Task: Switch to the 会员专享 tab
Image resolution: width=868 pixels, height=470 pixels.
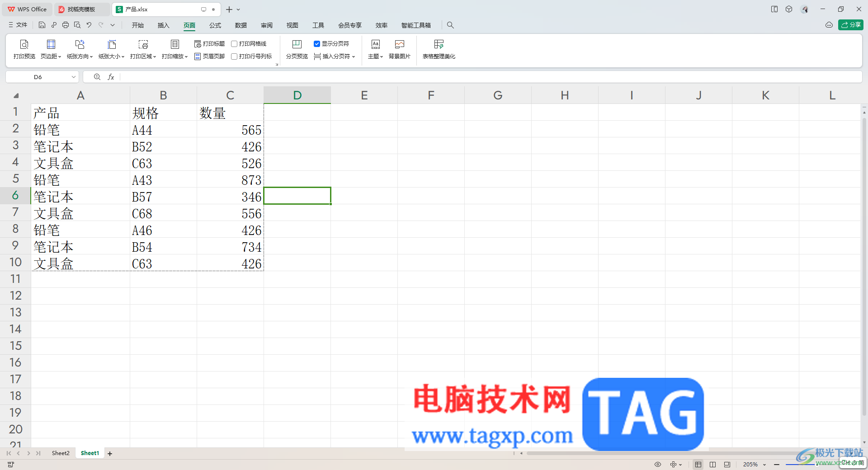Action: (x=350, y=25)
